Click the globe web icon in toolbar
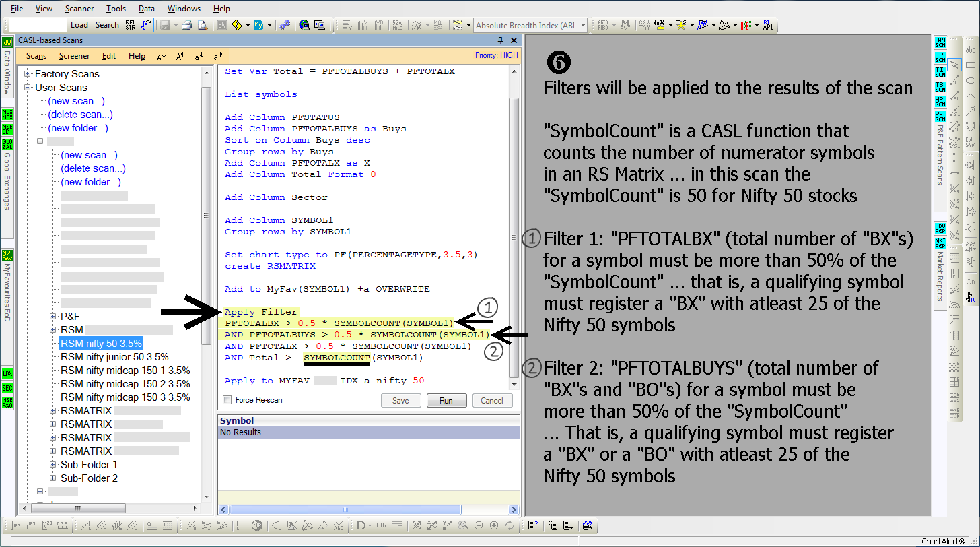The width and height of the screenshot is (980, 547). 304,25
